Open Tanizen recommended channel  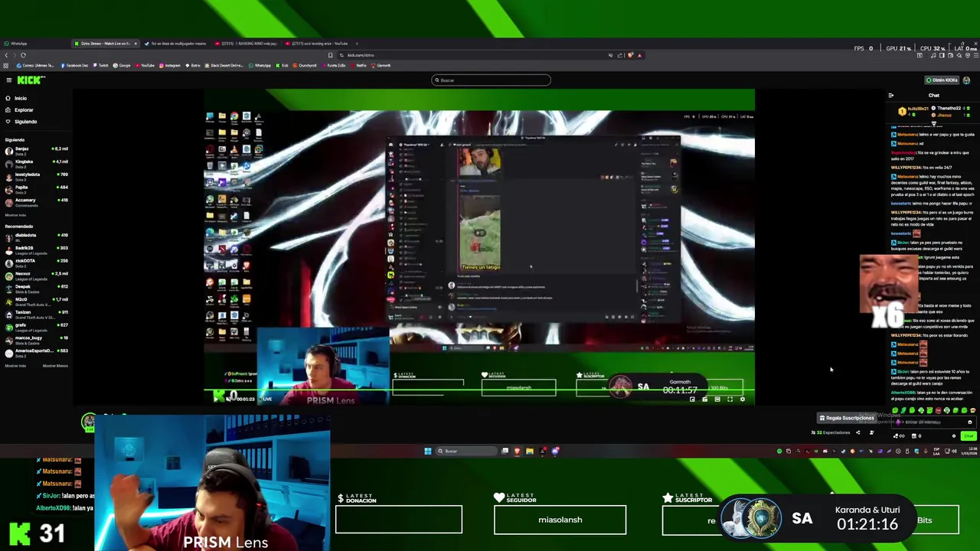36,315
